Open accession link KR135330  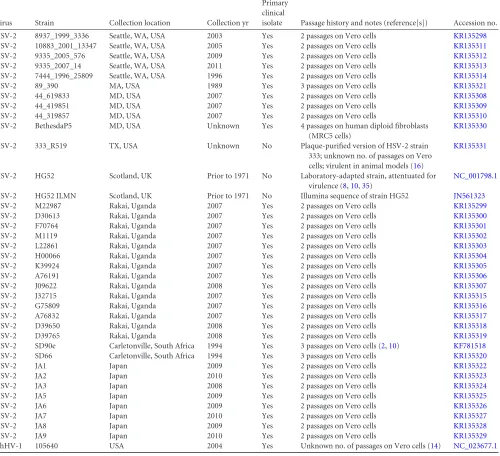tap(470, 126)
